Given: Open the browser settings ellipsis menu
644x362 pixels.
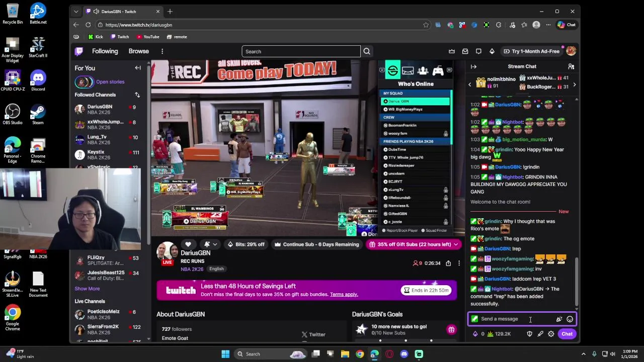Looking at the screenshot, I should click(549, 25).
